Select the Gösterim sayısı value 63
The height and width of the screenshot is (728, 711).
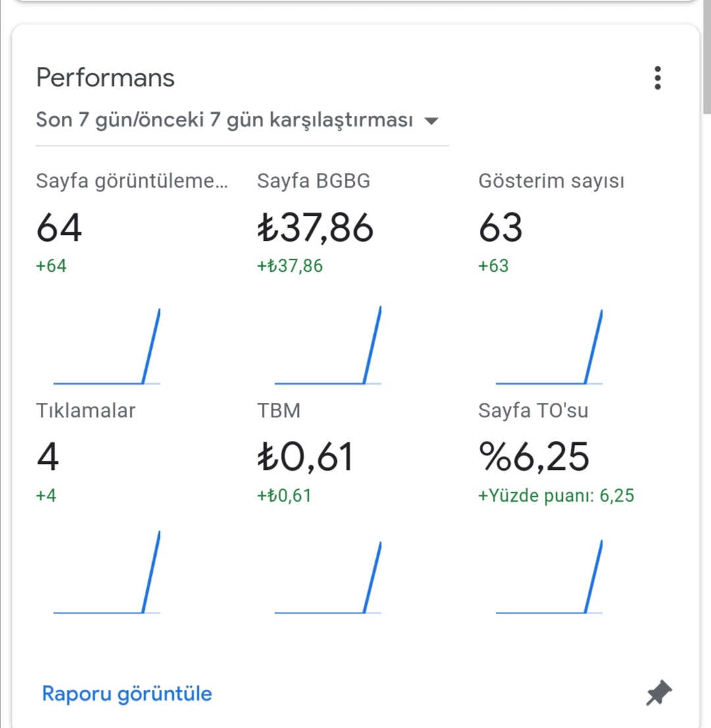click(x=500, y=228)
